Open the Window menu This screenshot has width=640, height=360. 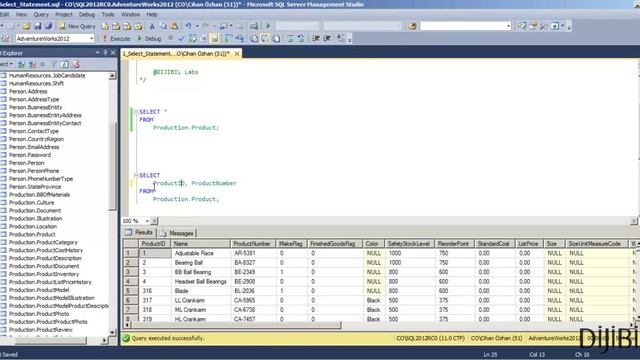[130, 14]
